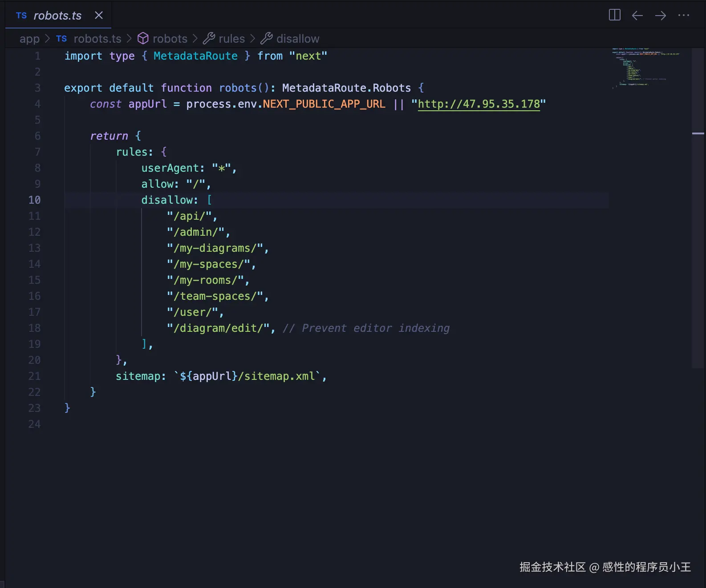706x588 pixels.
Task: Click the wrench icon beside rules breadcrumb
Action: pos(209,39)
